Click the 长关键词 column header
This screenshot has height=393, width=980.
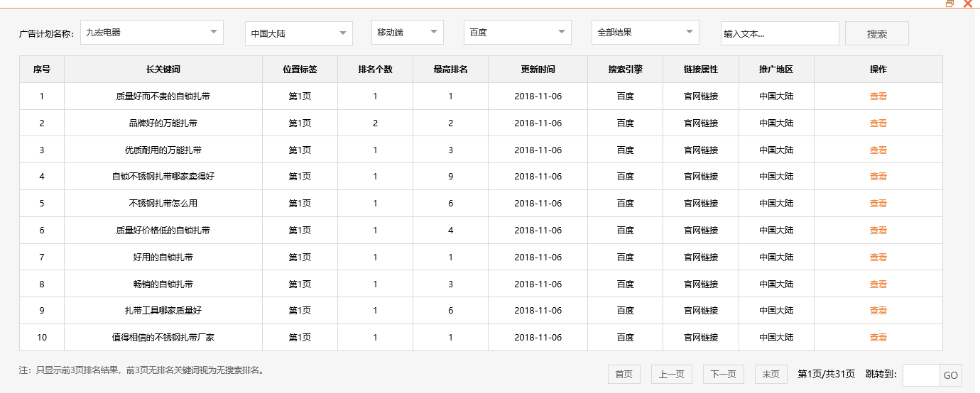(x=163, y=70)
